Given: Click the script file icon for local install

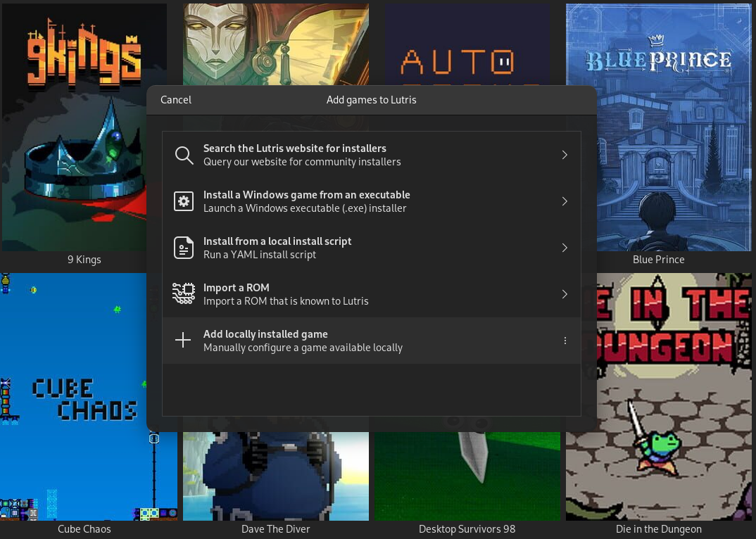Looking at the screenshot, I should click(184, 248).
